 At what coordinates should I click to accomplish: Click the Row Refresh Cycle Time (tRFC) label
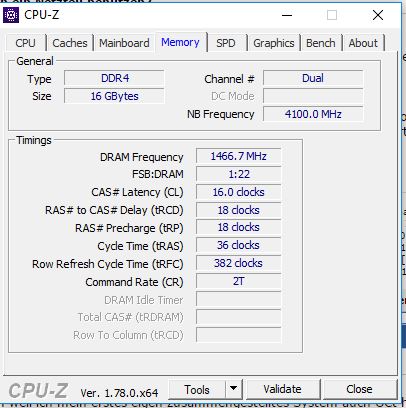pos(108,264)
